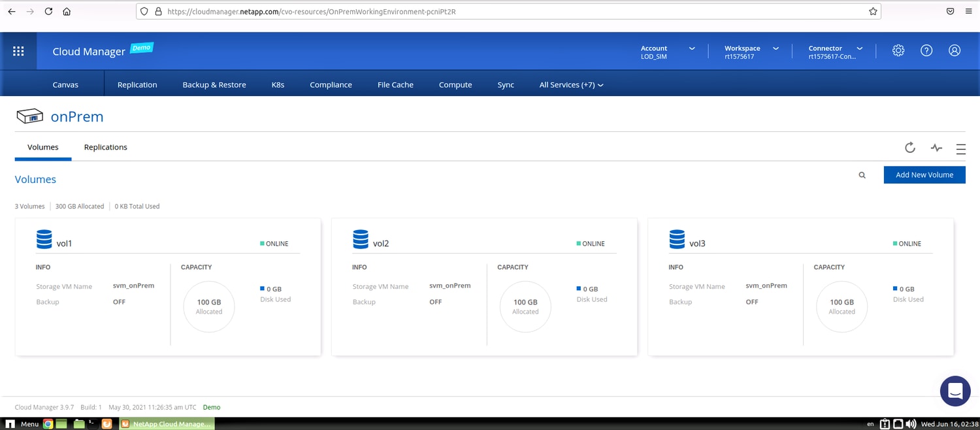Screen dimensions: 980x430
Task: Open the timeline activity icon
Action: [x=936, y=148]
